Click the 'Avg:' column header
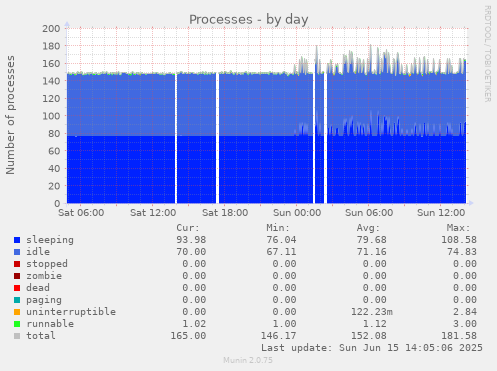The width and height of the screenshot is (497, 371). (368, 228)
